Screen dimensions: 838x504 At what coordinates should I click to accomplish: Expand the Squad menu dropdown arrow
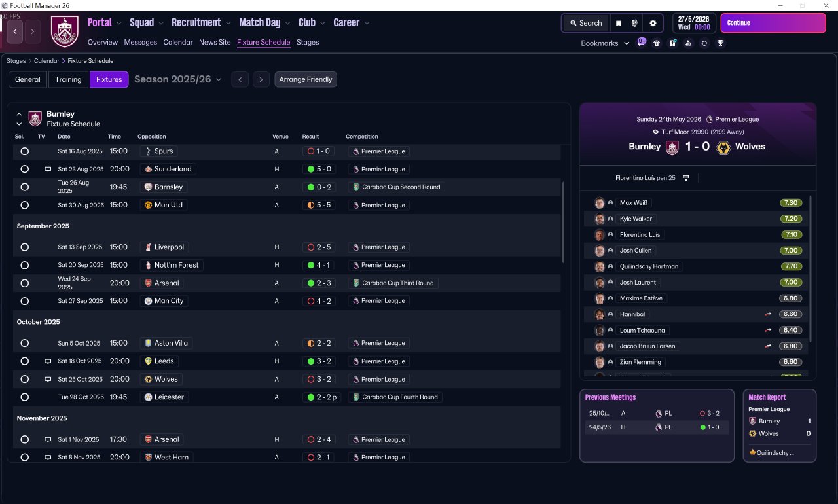[161, 23]
